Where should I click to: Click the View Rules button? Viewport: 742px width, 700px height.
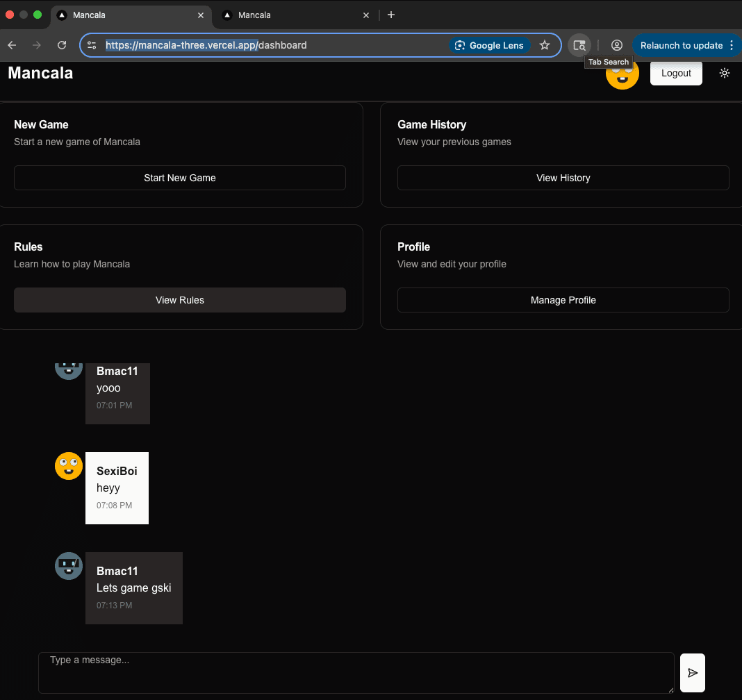[179, 300]
